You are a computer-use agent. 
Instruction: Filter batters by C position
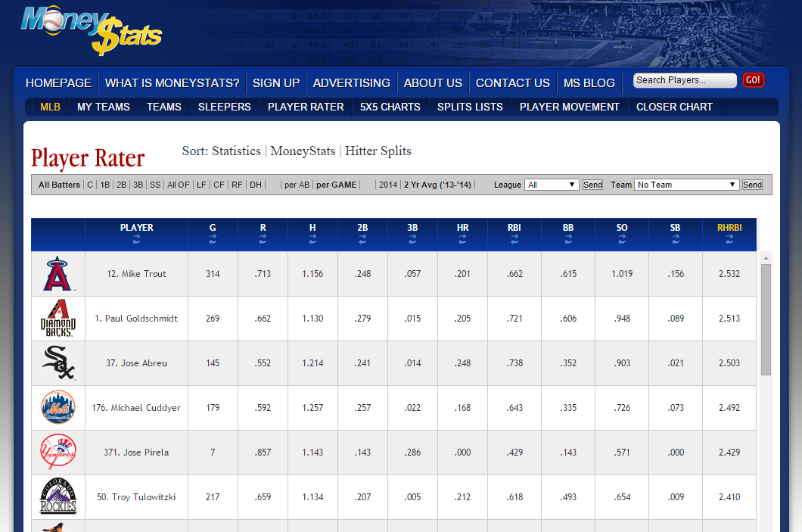(90, 185)
